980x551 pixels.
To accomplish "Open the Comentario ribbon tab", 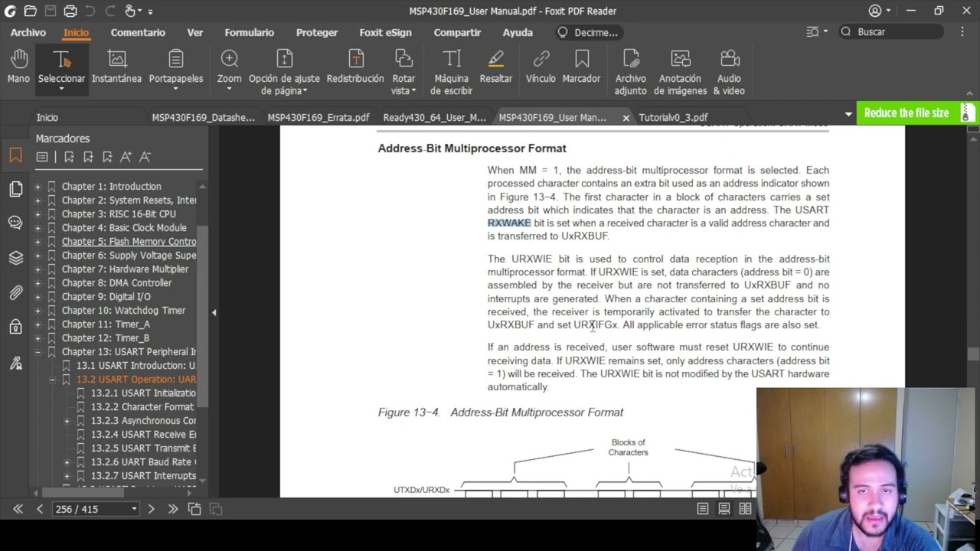I will tap(138, 32).
